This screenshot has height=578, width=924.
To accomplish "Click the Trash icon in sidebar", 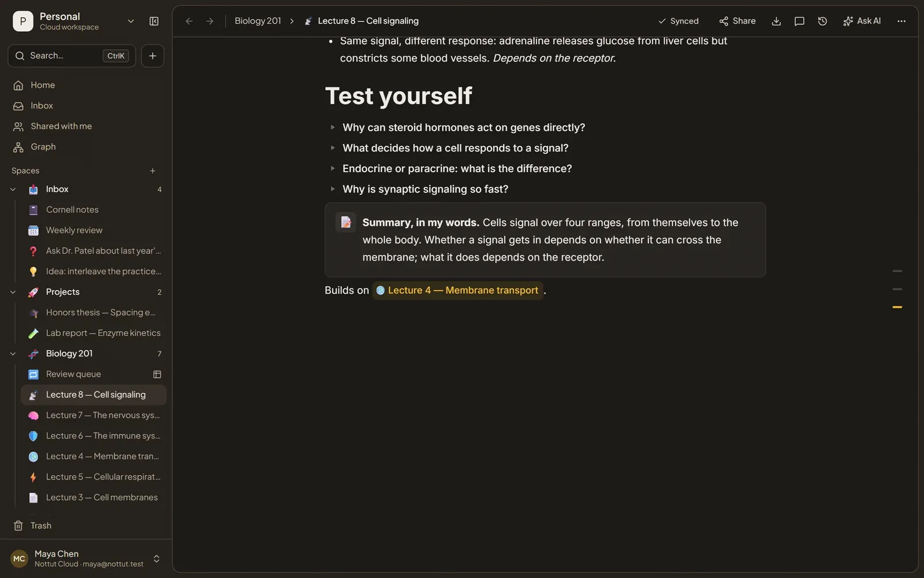I will pyautogui.click(x=18, y=526).
